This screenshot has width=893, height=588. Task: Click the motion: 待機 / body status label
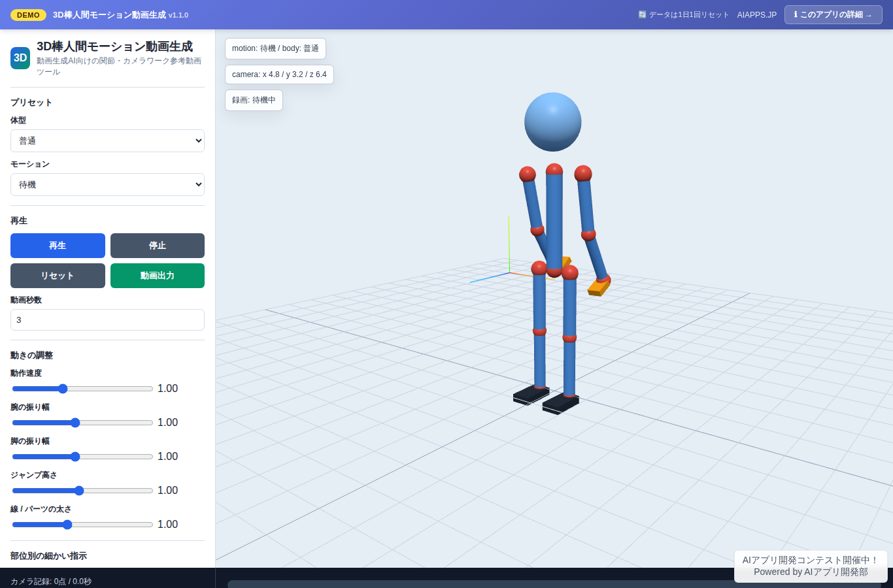pyautogui.click(x=275, y=48)
